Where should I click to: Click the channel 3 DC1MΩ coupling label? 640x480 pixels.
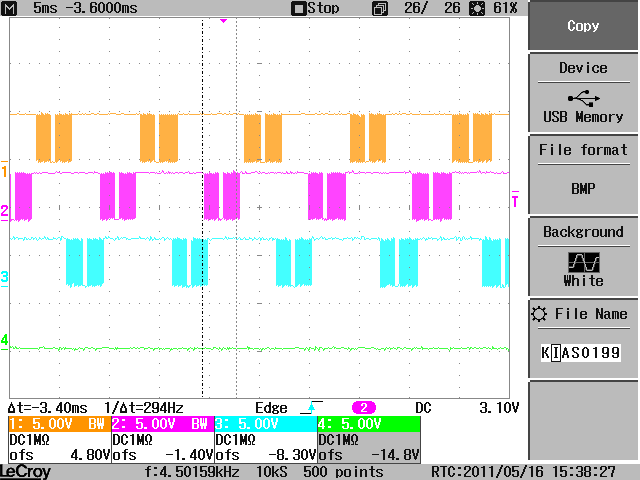[x=236, y=440]
